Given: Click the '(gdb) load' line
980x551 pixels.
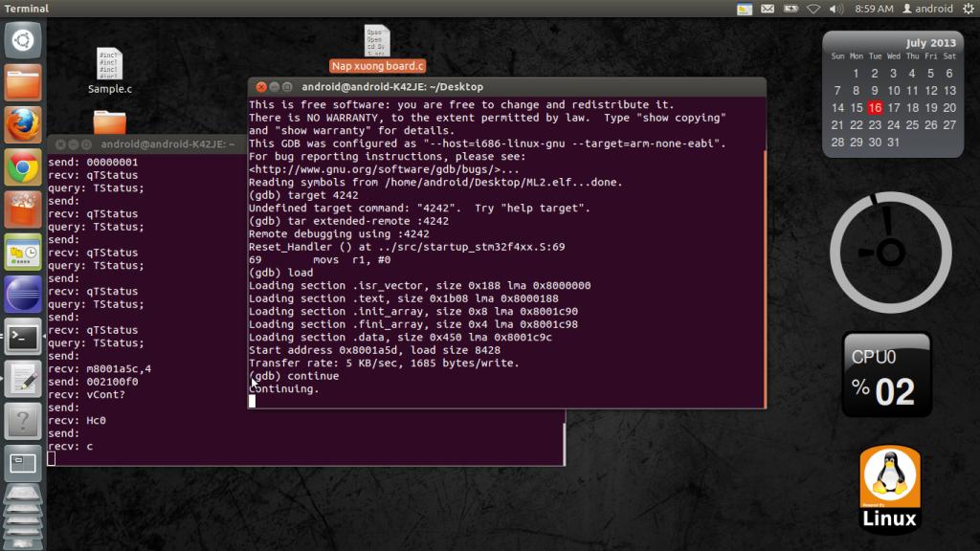Looking at the screenshot, I should 280,273.
